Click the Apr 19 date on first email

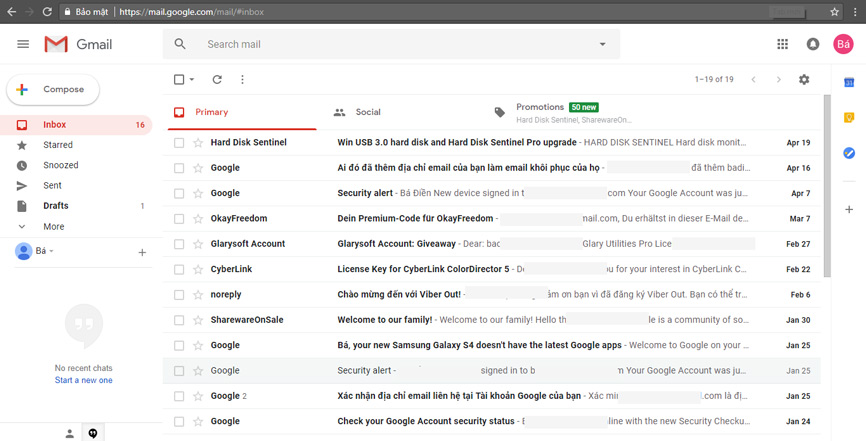point(798,143)
